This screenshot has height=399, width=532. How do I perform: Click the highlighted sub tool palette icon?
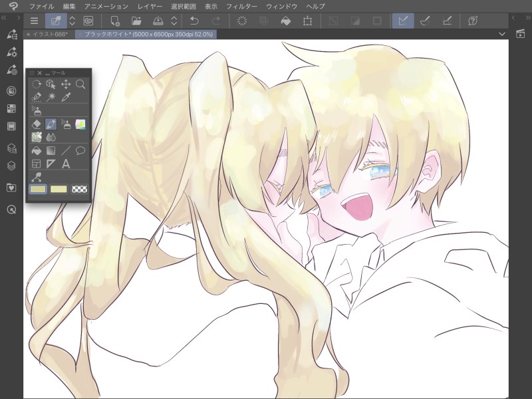coord(56,21)
